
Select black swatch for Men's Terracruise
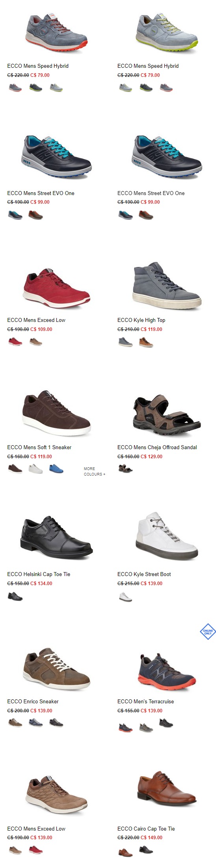coord(166,723)
